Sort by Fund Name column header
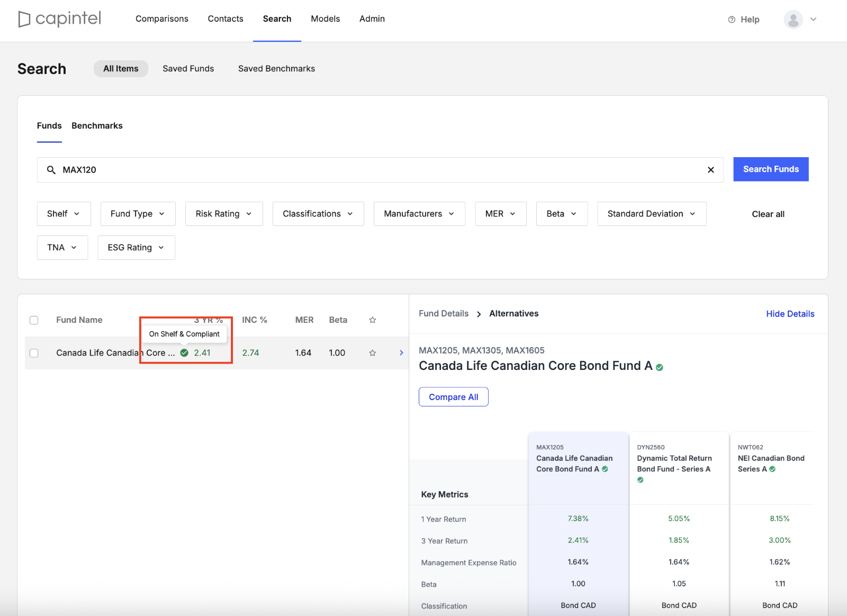 79,320
